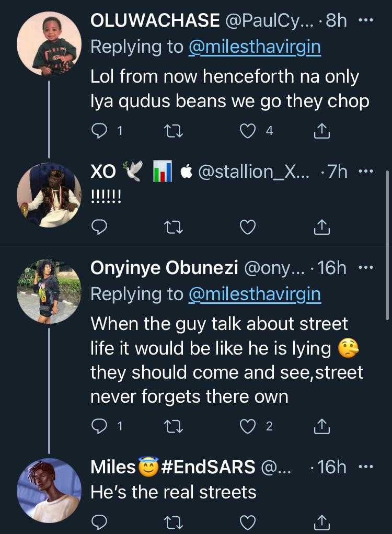Retweet XO's exclamation tweet
Viewport: 392px width, 534px height.
coord(171,226)
